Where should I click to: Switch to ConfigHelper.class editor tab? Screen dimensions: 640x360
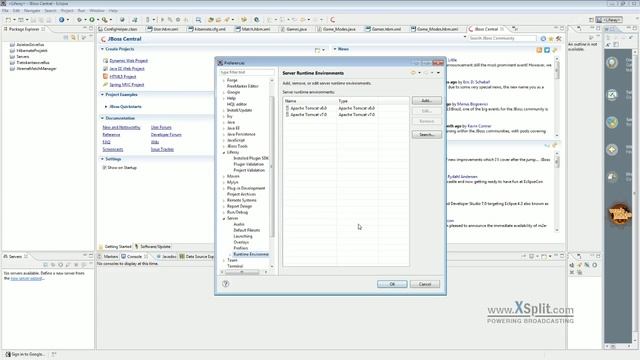[118, 29]
